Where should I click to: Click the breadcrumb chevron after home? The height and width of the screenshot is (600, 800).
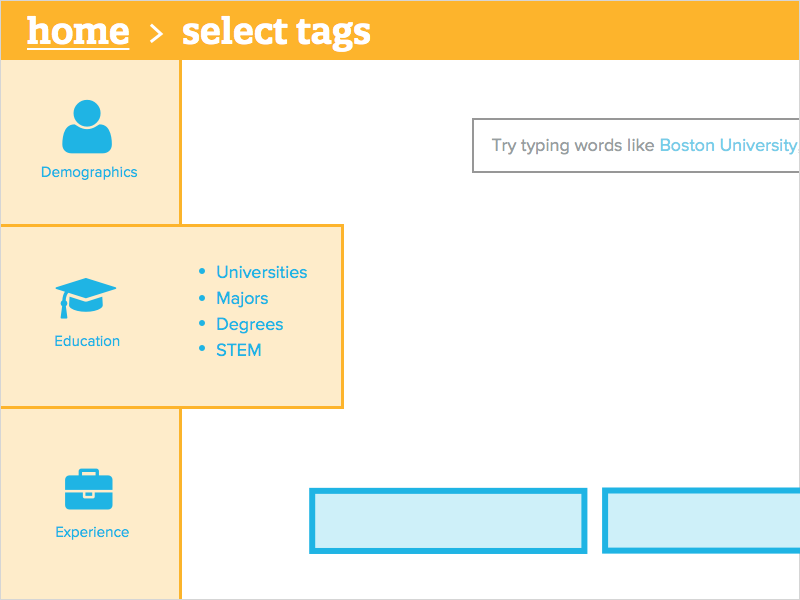[x=155, y=31]
